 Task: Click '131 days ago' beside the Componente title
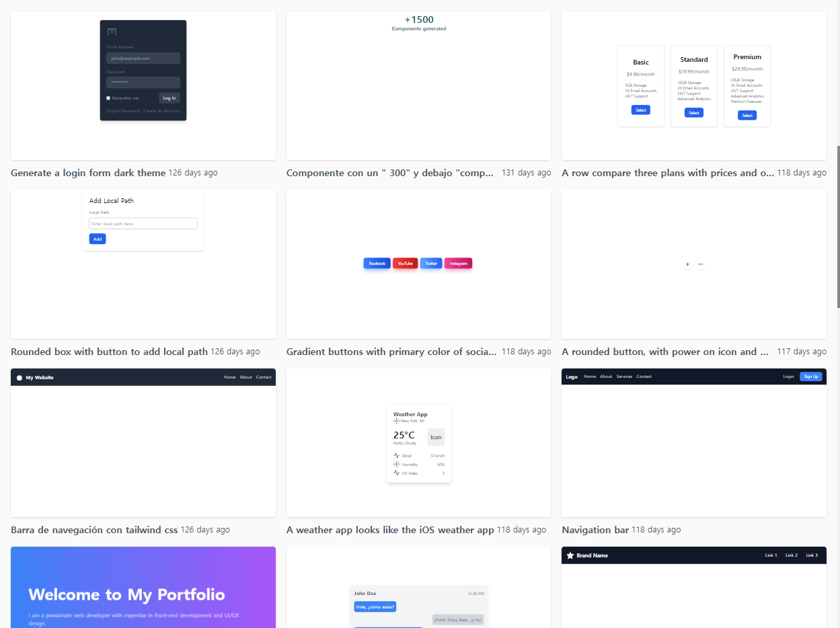526,173
